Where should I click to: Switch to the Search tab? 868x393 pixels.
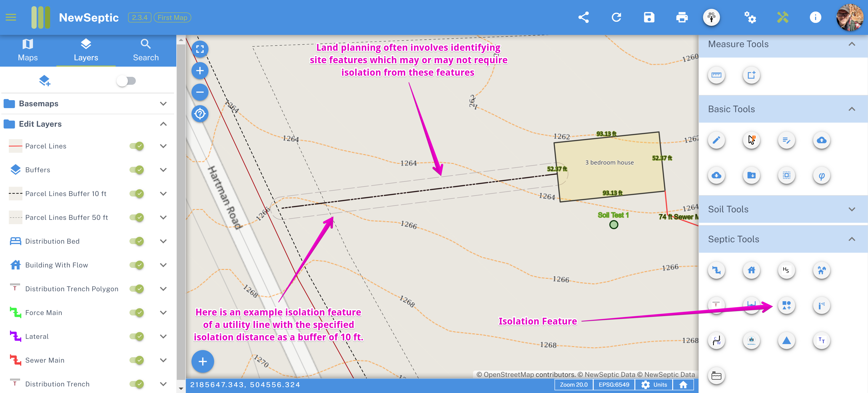point(145,50)
